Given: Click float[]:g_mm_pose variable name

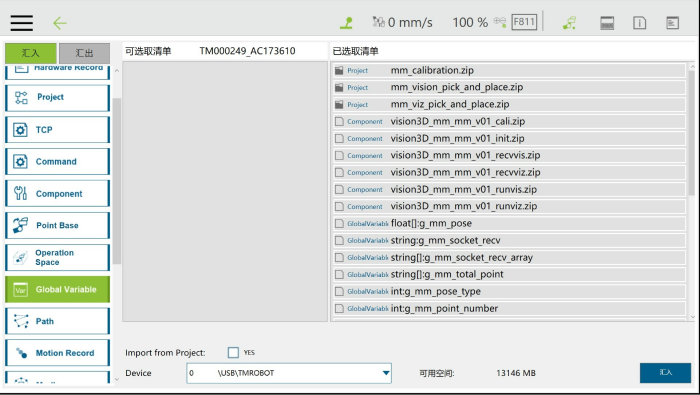Looking at the screenshot, I should click(x=431, y=224).
